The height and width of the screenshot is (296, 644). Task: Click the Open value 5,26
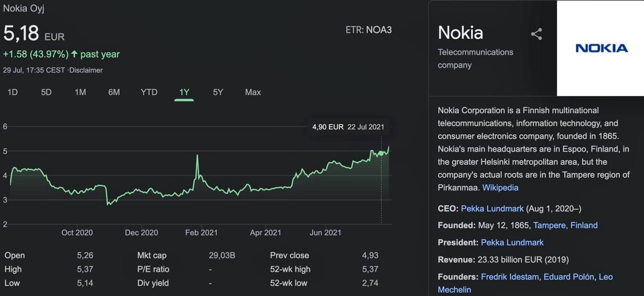click(85, 255)
